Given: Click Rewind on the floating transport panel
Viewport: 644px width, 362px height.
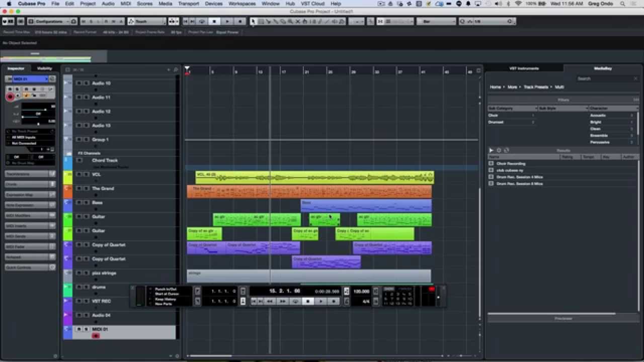Looking at the screenshot, I should coord(270,301).
